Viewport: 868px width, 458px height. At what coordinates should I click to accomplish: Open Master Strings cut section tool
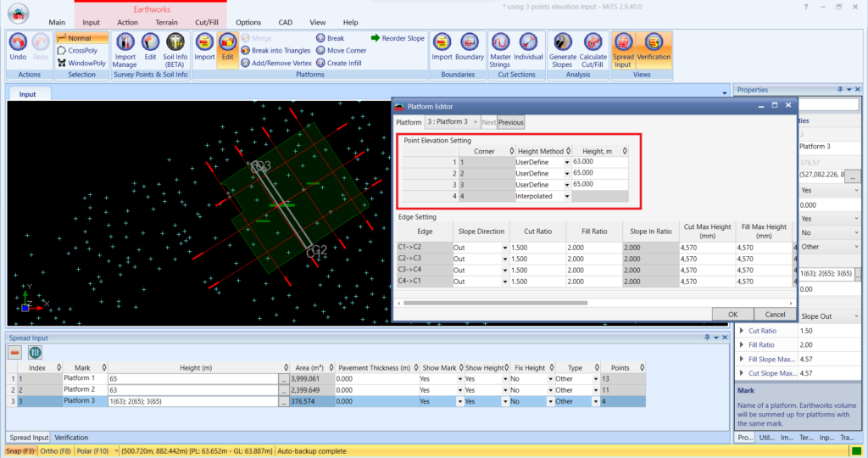(500, 50)
